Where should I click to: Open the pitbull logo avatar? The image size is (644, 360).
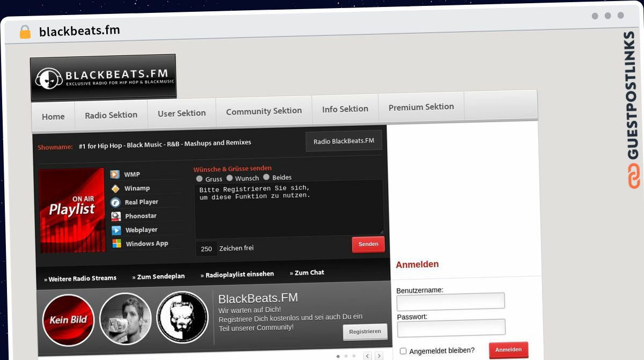coord(182,316)
